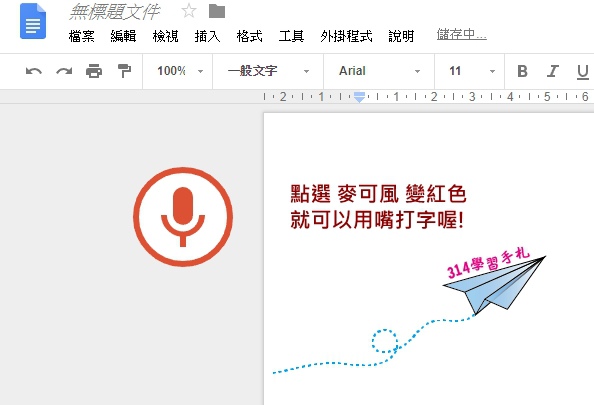The image size is (594, 405).
Task: Click the text 點選 麥可風 變紅色
Action: [x=378, y=194]
